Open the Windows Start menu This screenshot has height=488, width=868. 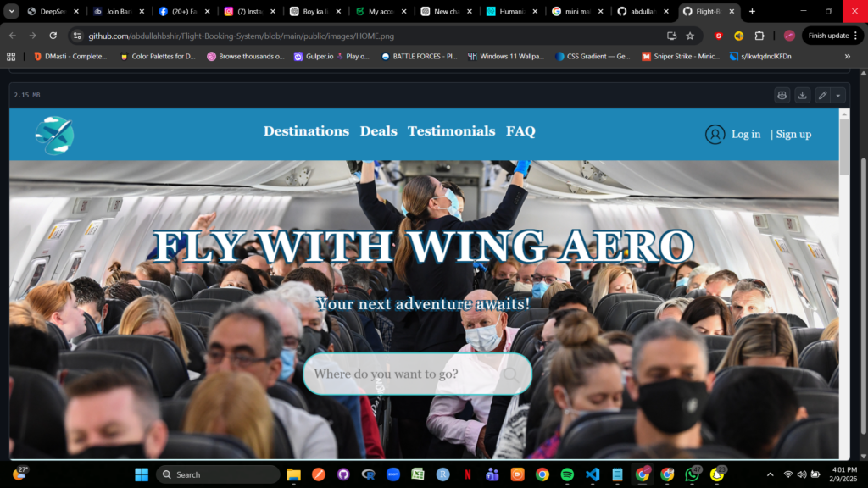tap(142, 474)
